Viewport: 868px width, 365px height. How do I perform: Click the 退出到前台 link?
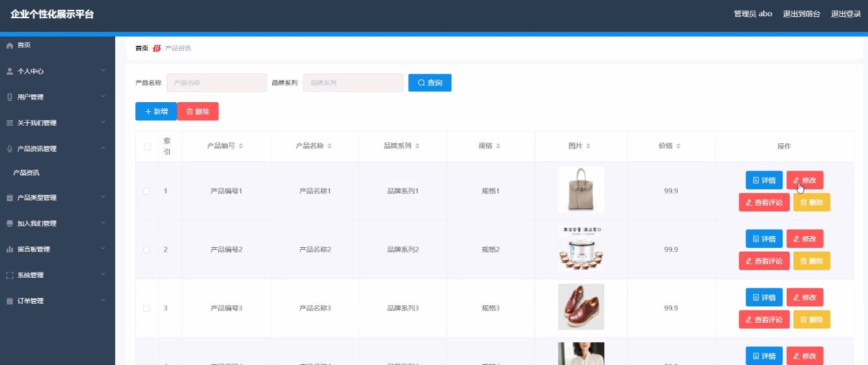coord(802,14)
